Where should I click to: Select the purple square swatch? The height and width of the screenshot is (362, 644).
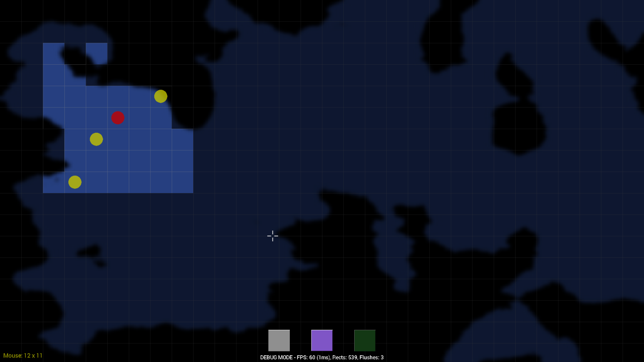coord(322,340)
